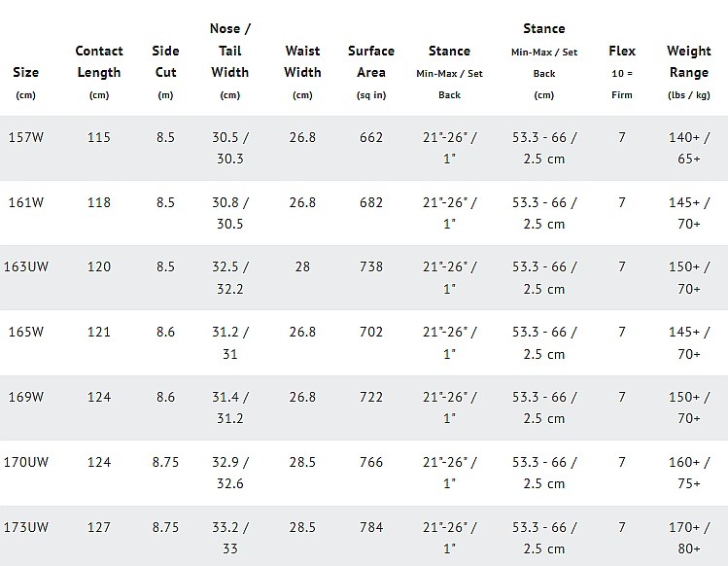728x566 pixels.
Task: Click the Nose / Tail Width header
Action: [x=230, y=50]
